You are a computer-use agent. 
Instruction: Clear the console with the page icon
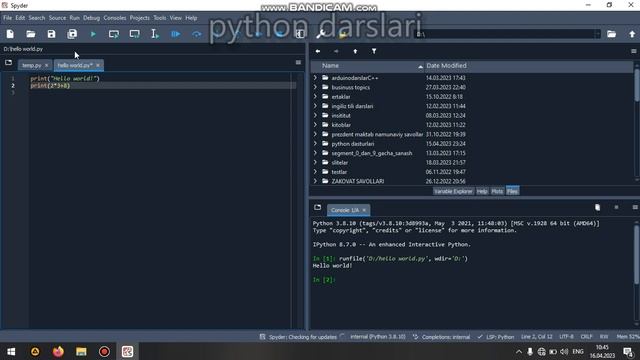tap(598, 208)
